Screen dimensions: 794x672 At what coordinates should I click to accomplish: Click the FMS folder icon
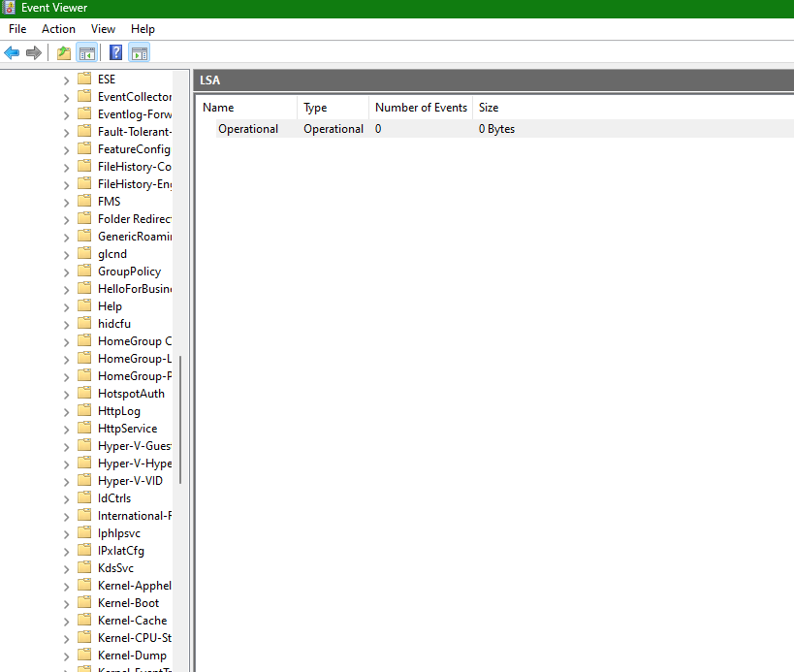[84, 201]
